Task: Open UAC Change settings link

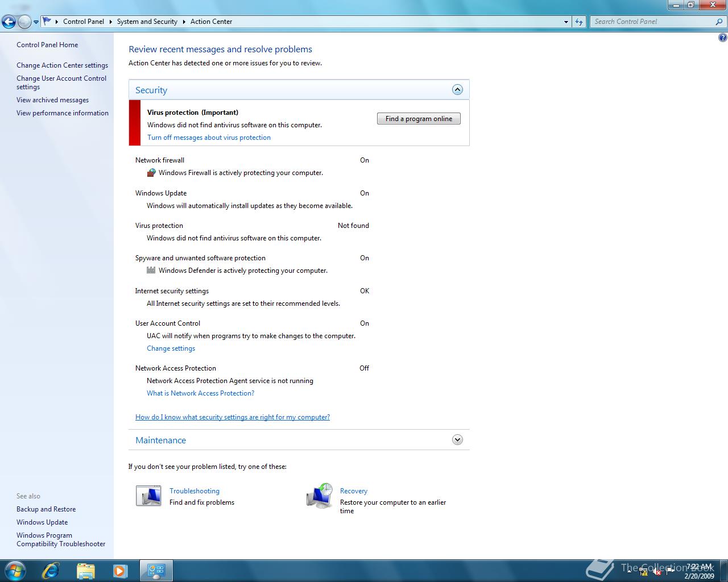Action: point(171,348)
